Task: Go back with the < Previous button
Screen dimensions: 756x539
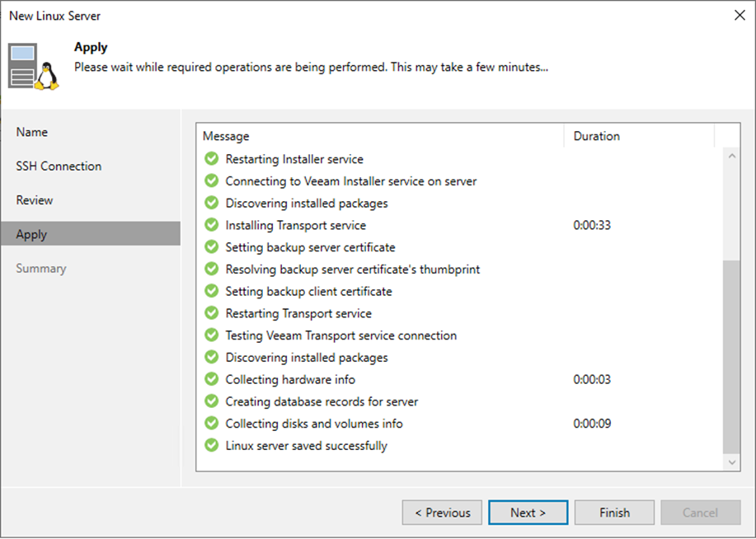Action: click(x=442, y=513)
